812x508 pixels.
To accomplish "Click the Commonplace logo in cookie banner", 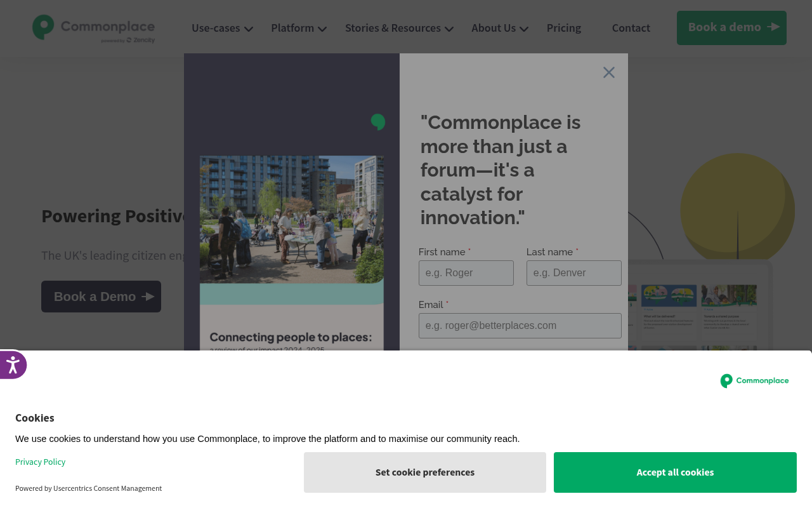I will pyautogui.click(x=754, y=381).
